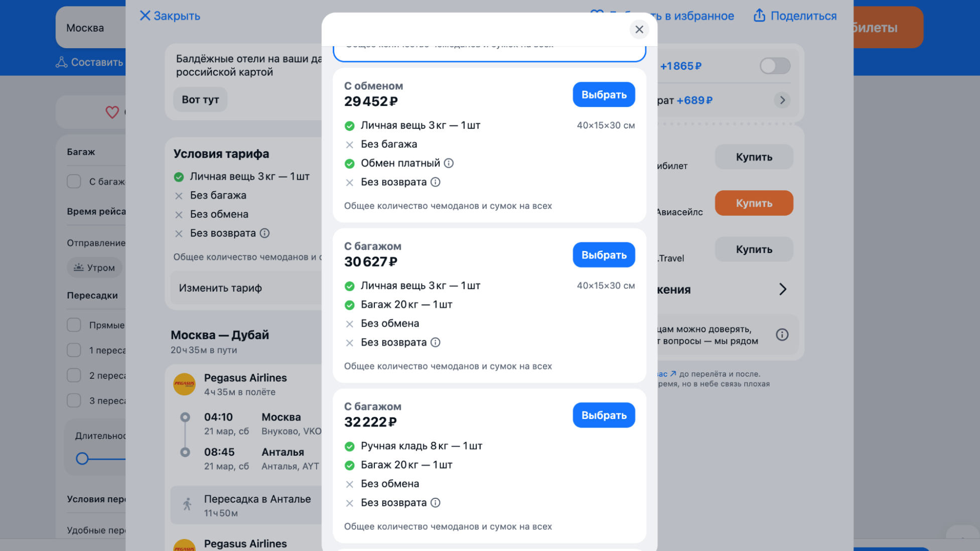Screen dimensions: 980x551
Task: Choose the С багажом tariff for 30 627₽
Action: [x=603, y=255]
